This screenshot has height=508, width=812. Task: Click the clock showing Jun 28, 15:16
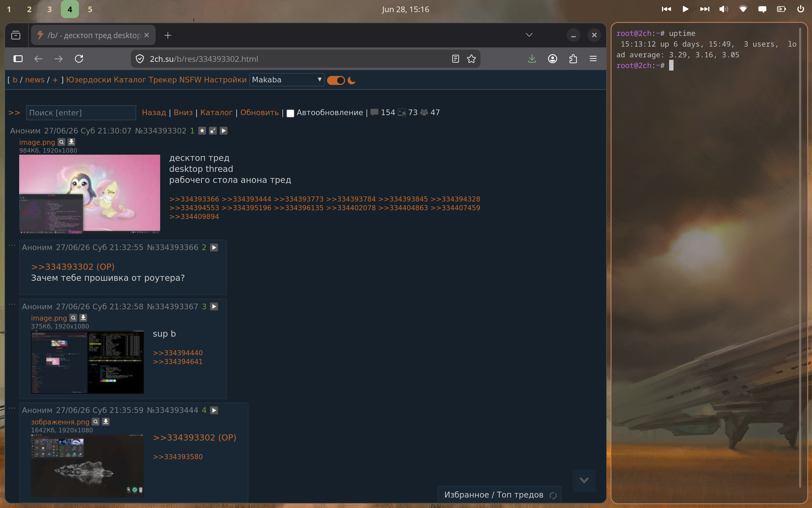tap(406, 9)
